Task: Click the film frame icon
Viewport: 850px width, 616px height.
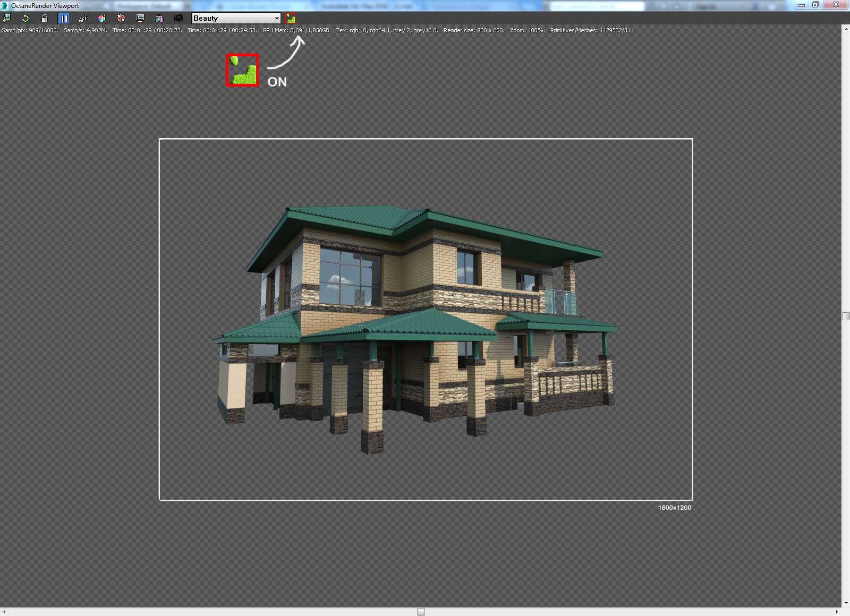Action: click(159, 18)
